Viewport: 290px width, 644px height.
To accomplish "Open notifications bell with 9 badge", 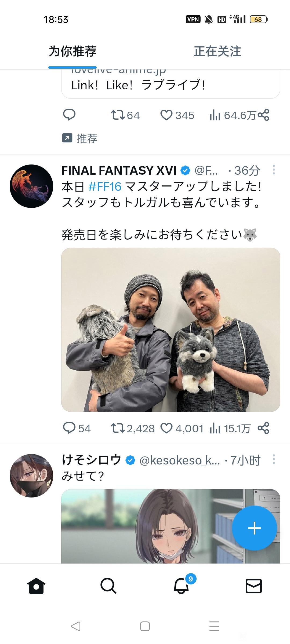I will (x=182, y=586).
